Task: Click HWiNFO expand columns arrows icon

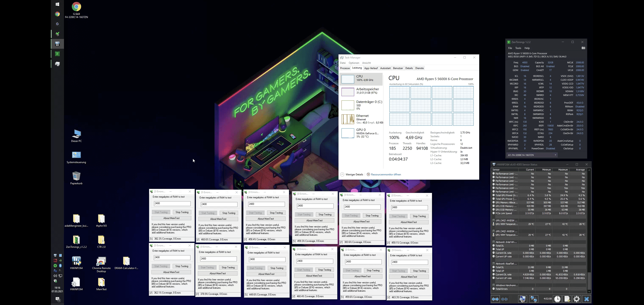Action: (495, 299)
